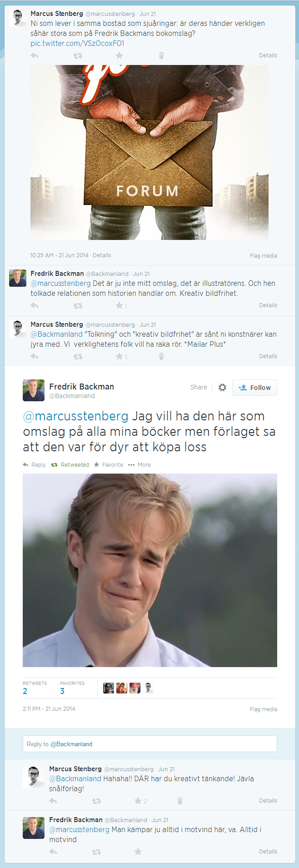This screenshot has width=299, height=868.
Task: Star the "Hahaha!! DÄR har du" reply
Action: click(138, 801)
